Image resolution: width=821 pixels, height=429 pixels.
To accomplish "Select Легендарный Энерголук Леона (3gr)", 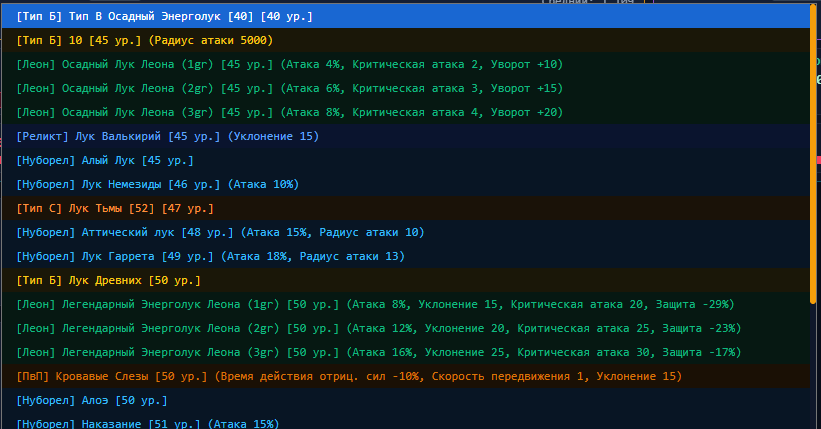I will (406, 353).
